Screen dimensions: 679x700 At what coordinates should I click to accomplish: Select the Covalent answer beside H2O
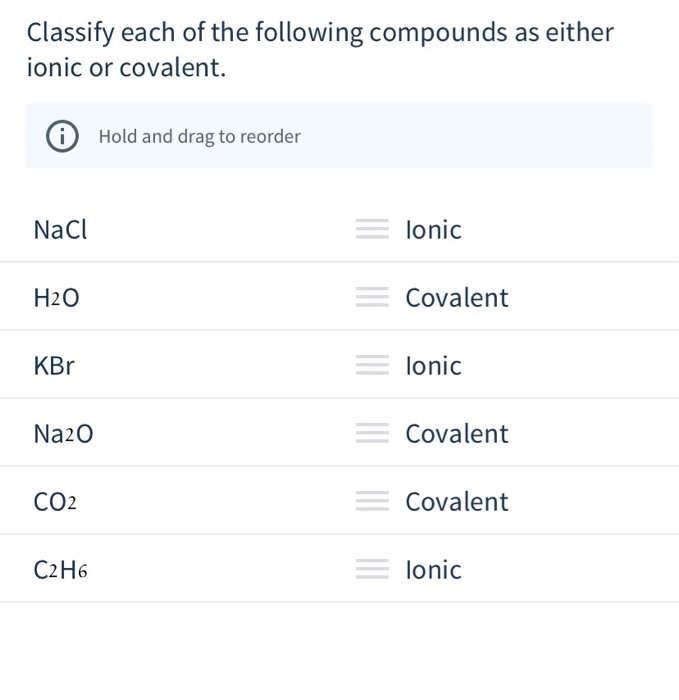click(457, 298)
